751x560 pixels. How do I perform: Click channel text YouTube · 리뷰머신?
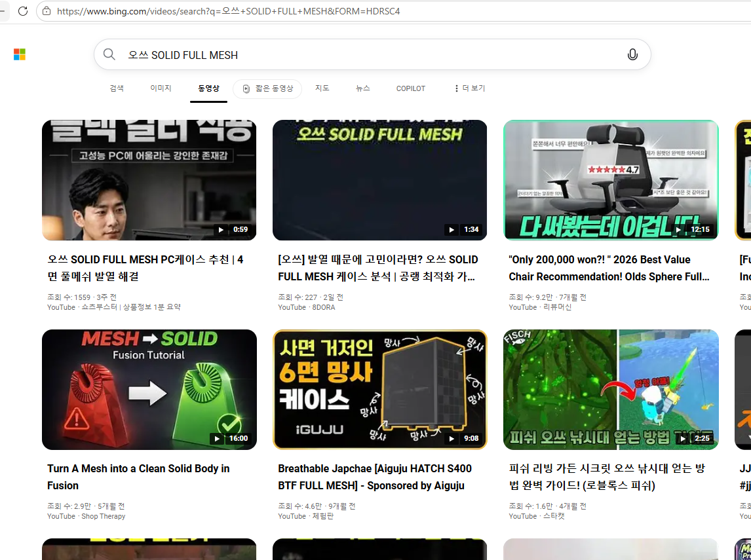coord(540,307)
